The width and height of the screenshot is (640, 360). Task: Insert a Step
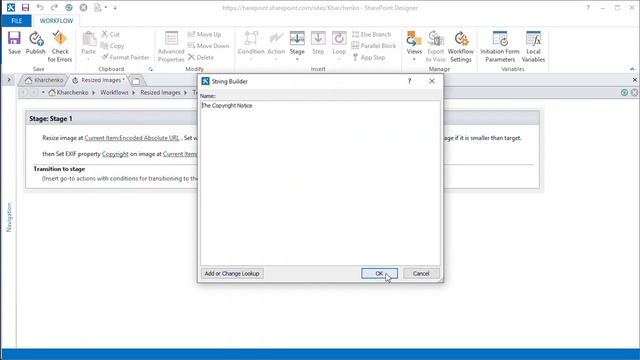click(318, 42)
